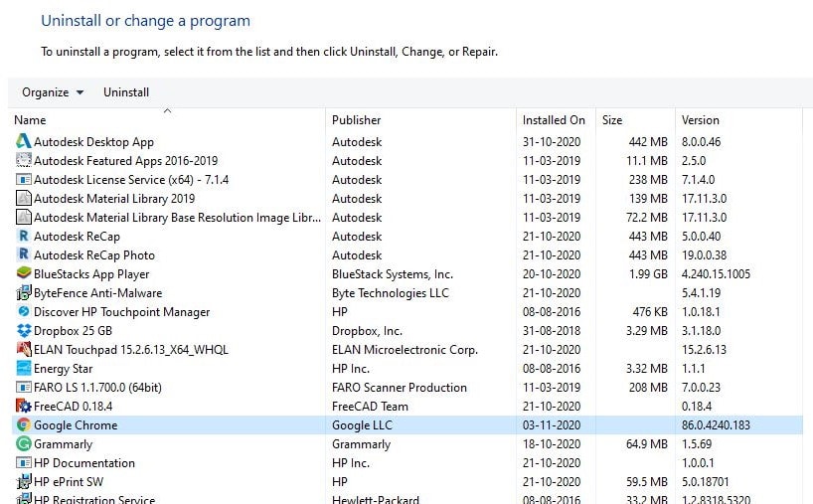Select the HP ePrint SW entry name
813x504 pixels.
[69, 482]
